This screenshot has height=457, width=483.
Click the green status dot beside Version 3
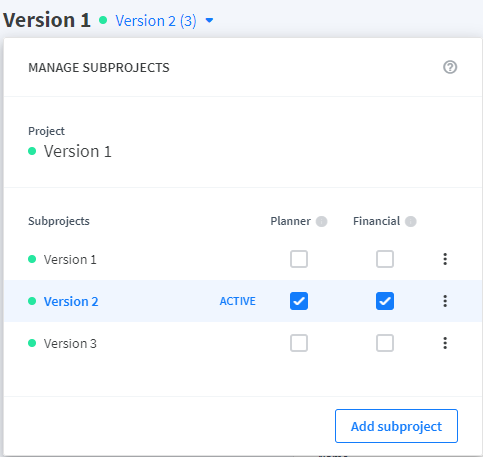[32, 343]
